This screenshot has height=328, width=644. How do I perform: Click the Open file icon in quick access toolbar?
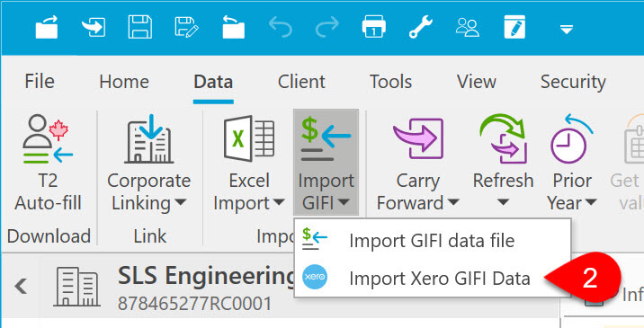point(47,28)
